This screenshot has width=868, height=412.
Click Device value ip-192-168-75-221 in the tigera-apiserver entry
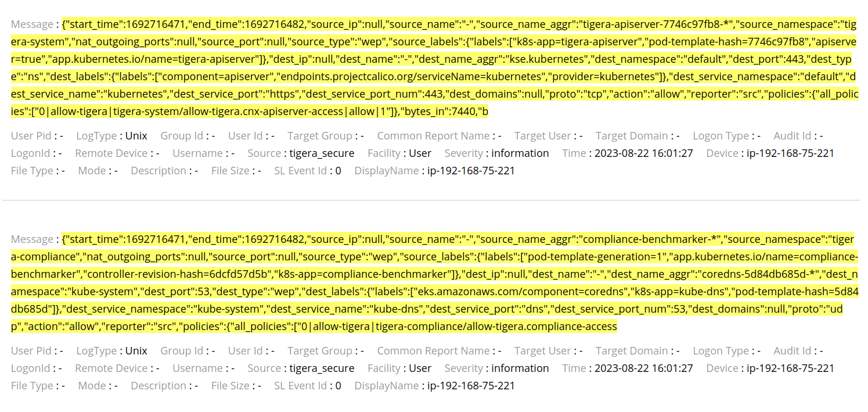tap(790, 153)
